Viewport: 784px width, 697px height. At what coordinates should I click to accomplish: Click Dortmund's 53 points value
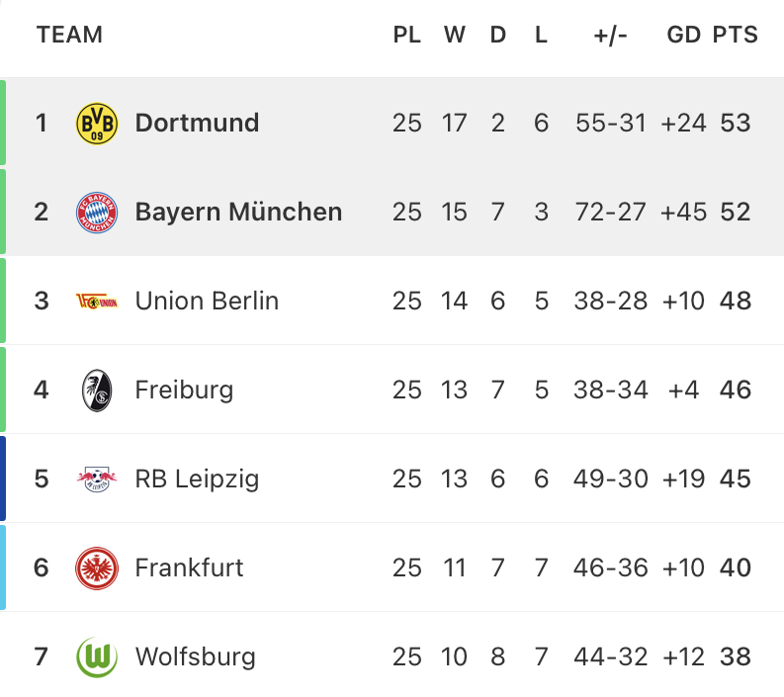[735, 123]
